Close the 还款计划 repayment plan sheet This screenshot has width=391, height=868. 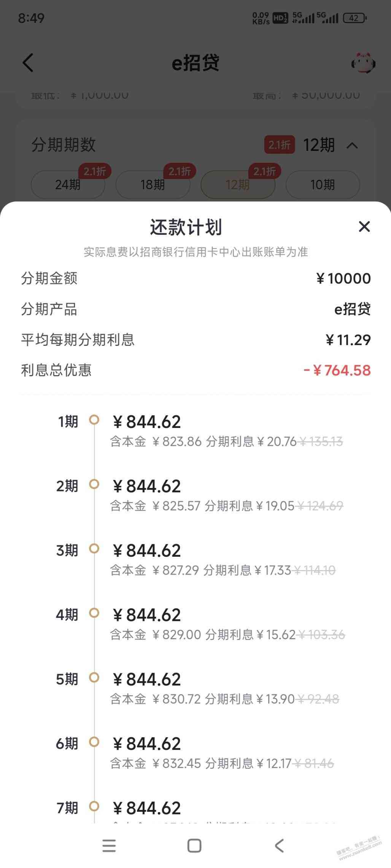[364, 227]
